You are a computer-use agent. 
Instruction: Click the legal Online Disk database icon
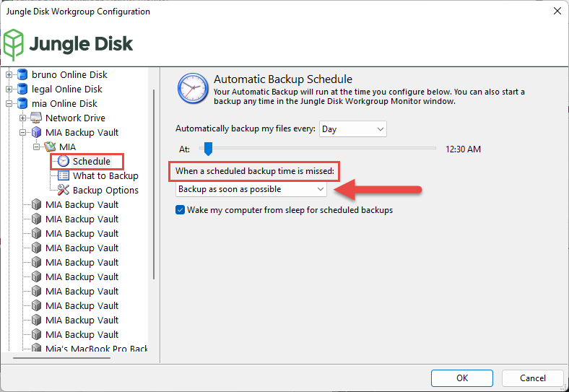pos(22,89)
